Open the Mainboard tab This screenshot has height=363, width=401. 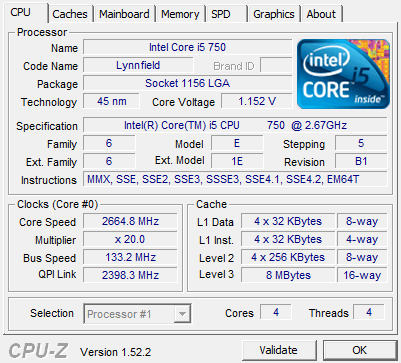click(x=124, y=14)
